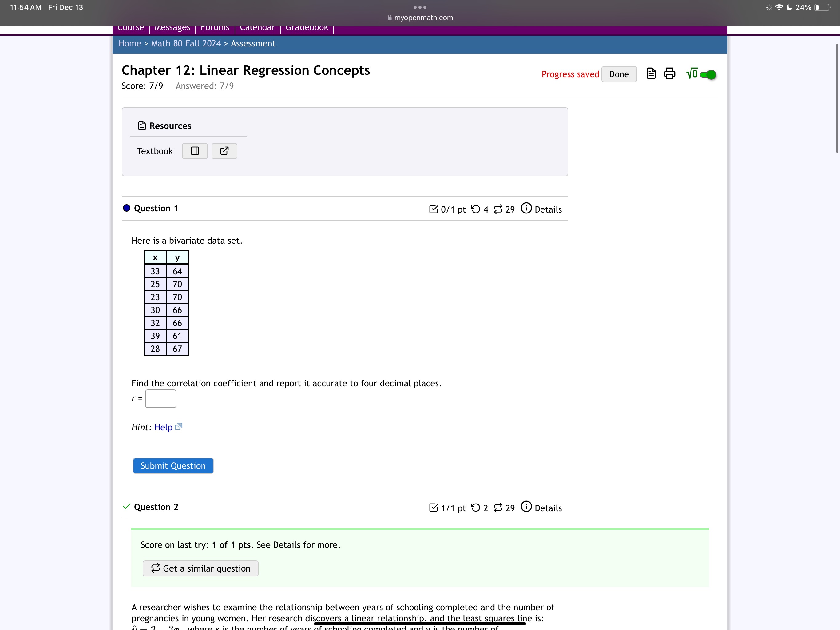Click the Score: 7/9 text
Viewport: 840px width, 630px height.
(x=142, y=86)
